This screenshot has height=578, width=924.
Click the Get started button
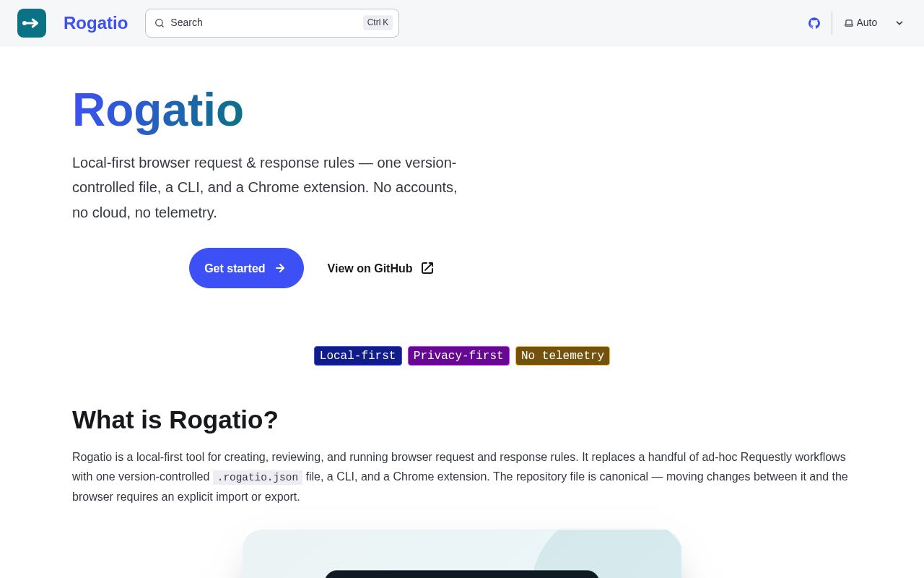tap(246, 268)
